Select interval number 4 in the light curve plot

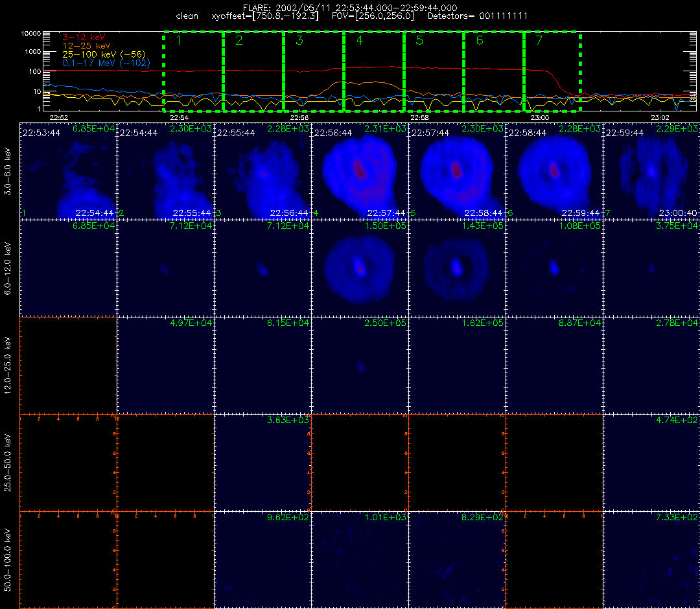click(359, 40)
